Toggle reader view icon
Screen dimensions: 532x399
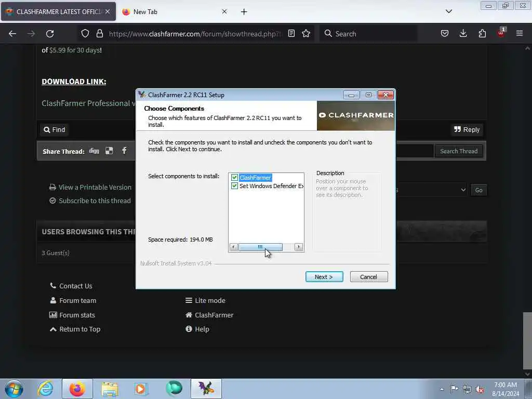[291, 34]
